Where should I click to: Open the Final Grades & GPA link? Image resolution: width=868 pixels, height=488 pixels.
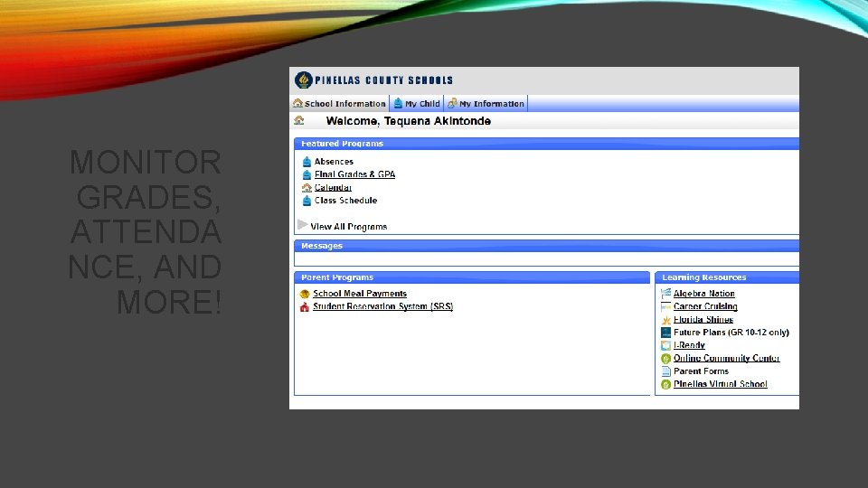pos(354,174)
